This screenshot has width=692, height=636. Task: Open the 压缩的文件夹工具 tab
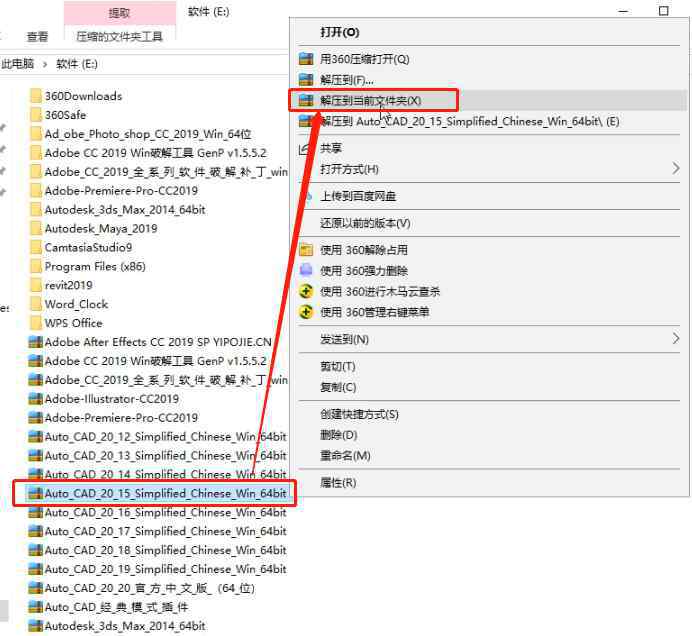[120, 36]
